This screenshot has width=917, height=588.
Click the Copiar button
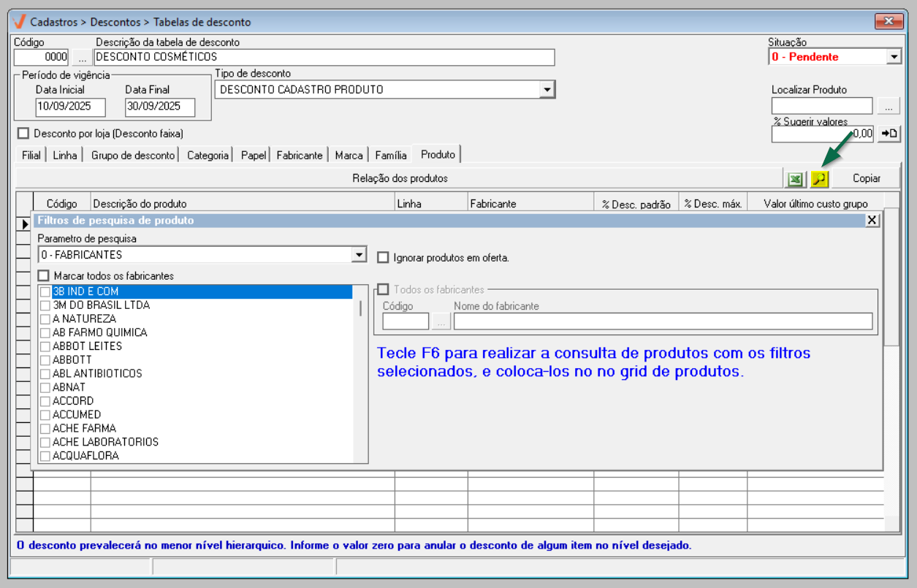pyautogui.click(x=867, y=178)
